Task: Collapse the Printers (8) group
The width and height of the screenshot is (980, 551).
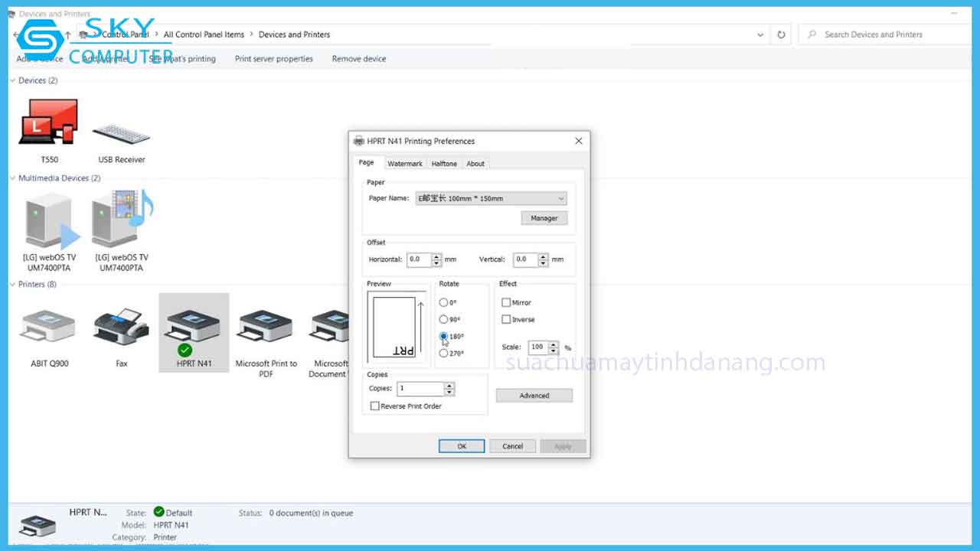Action: (x=13, y=285)
